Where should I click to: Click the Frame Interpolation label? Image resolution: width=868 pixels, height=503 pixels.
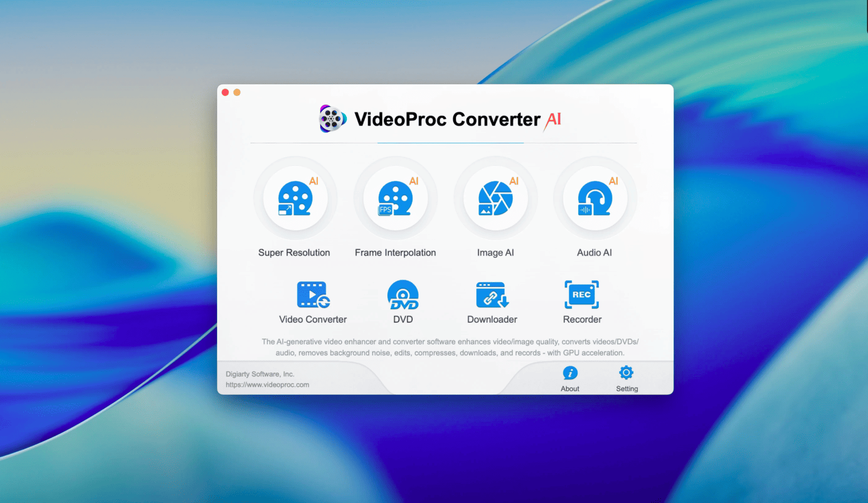tap(395, 253)
